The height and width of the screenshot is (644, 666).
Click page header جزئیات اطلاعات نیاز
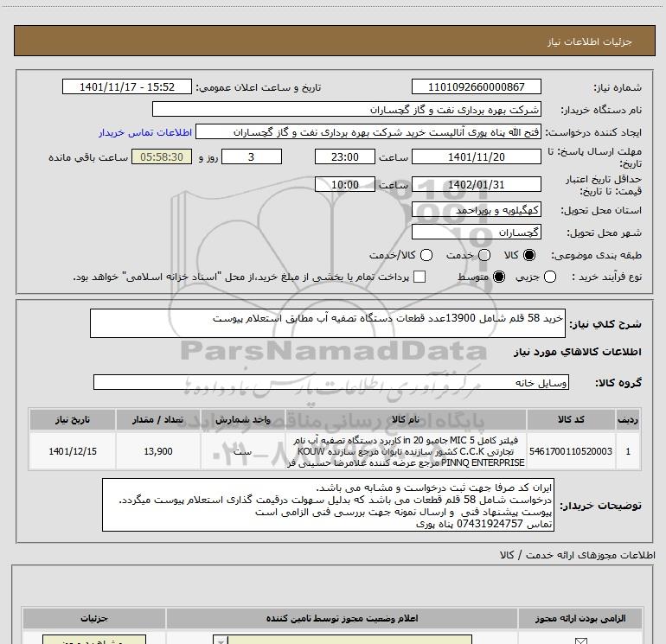[589, 41]
